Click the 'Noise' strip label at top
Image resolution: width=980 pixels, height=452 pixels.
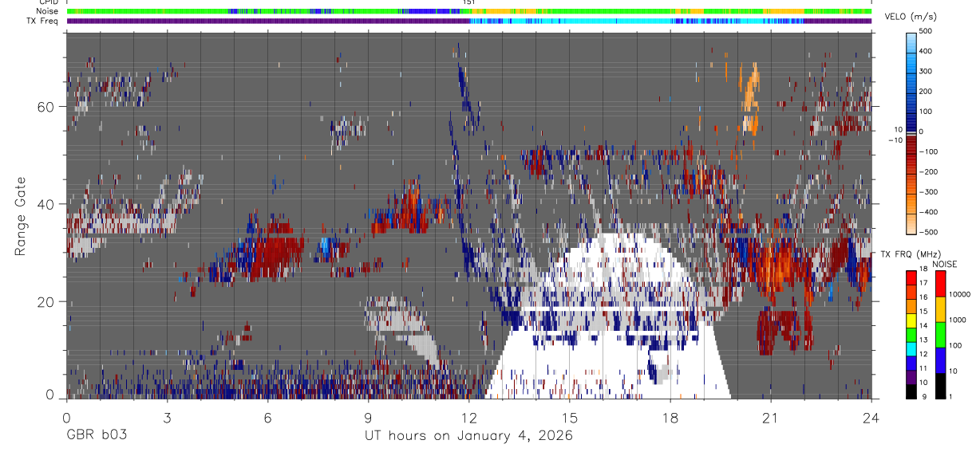tap(46, 11)
